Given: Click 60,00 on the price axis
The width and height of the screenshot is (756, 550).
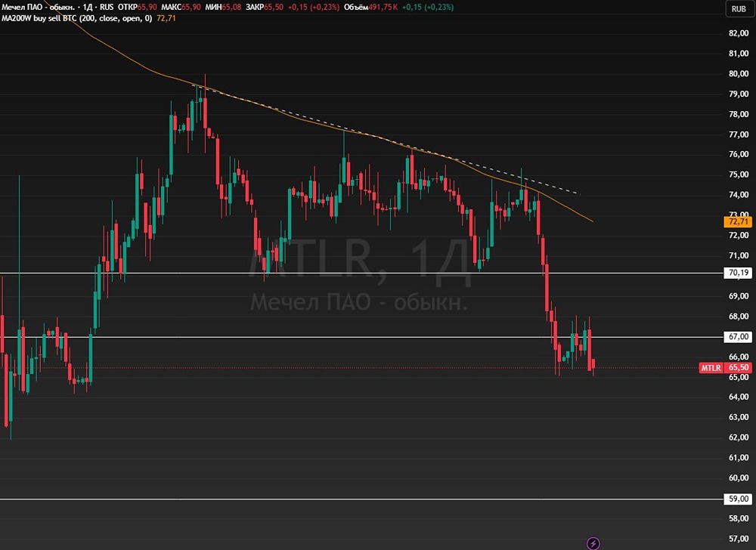Looking at the screenshot, I should tap(739, 477).
